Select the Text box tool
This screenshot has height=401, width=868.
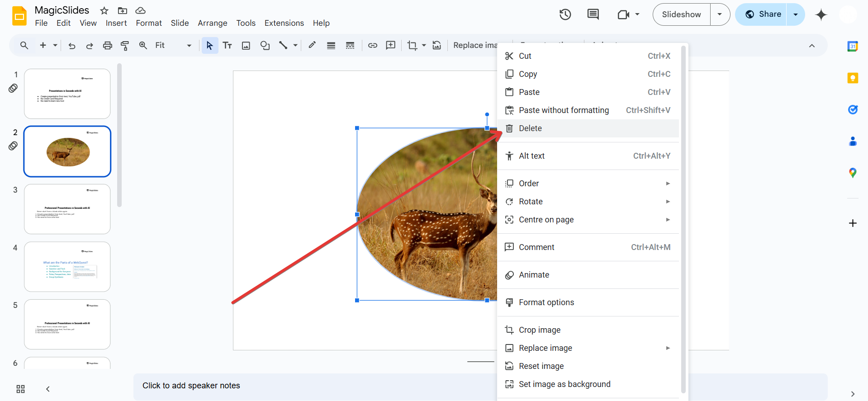[227, 45]
